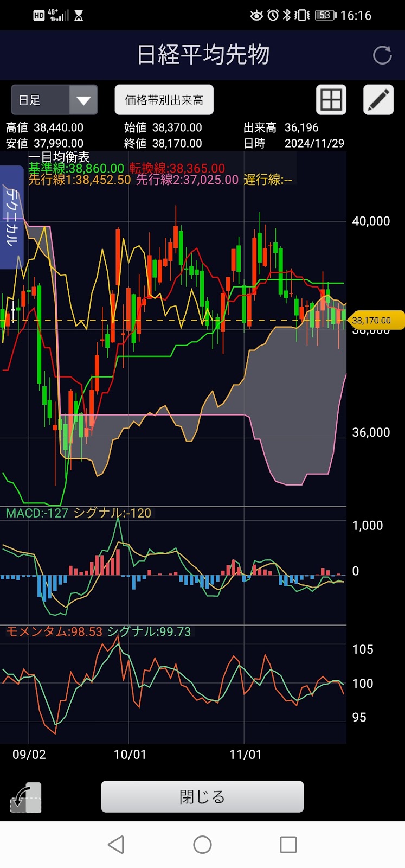The image size is (405, 868).
Task: Tap the status bar time 16:16
Action: coord(356,15)
